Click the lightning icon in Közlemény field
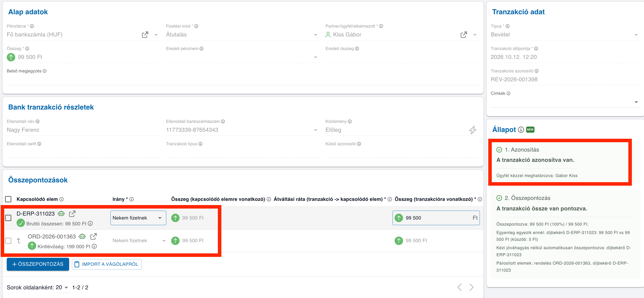Image resolution: width=644 pixels, height=298 pixels. click(473, 130)
